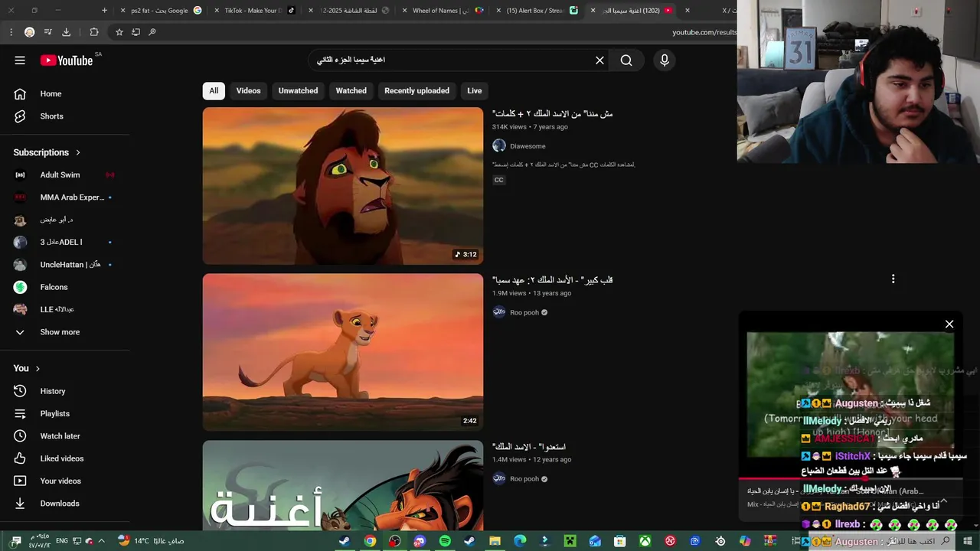Viewport: 980px width, 551px height.
Task: Filter results by the Live chip
Action: pos(475,90)
